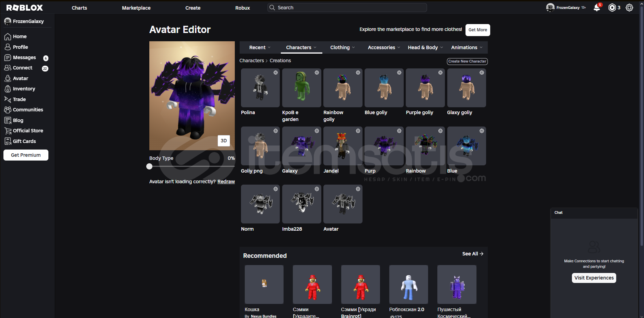This screenshot has height=318, width=644.
Task: Open the Connect sidebar icon
Action: [x=8, y=68]
